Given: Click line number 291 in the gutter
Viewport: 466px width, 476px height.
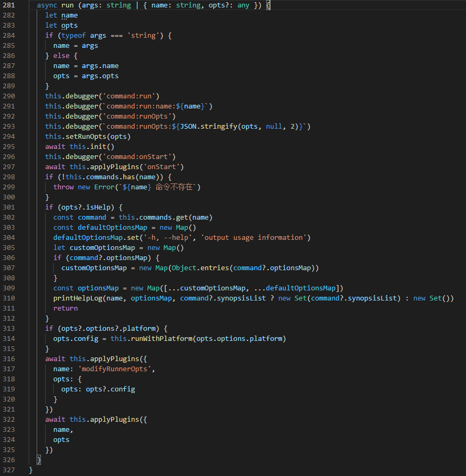Looking at the screenshot, I should pos(9,106).
